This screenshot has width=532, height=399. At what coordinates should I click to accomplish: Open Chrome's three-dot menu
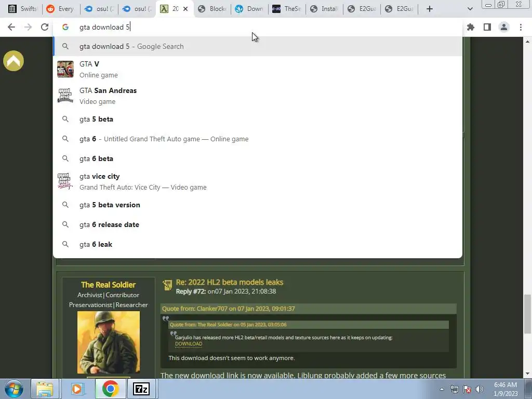coord(521,27)
